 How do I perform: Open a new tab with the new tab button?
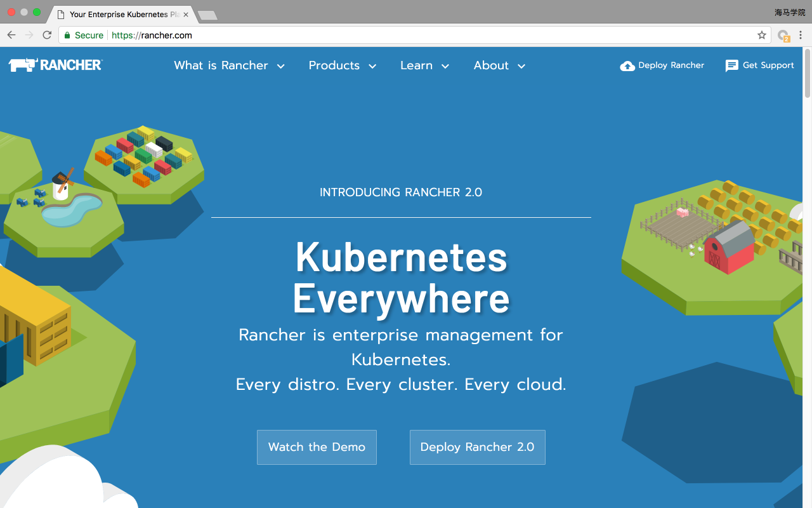click(x=207, y=15)
